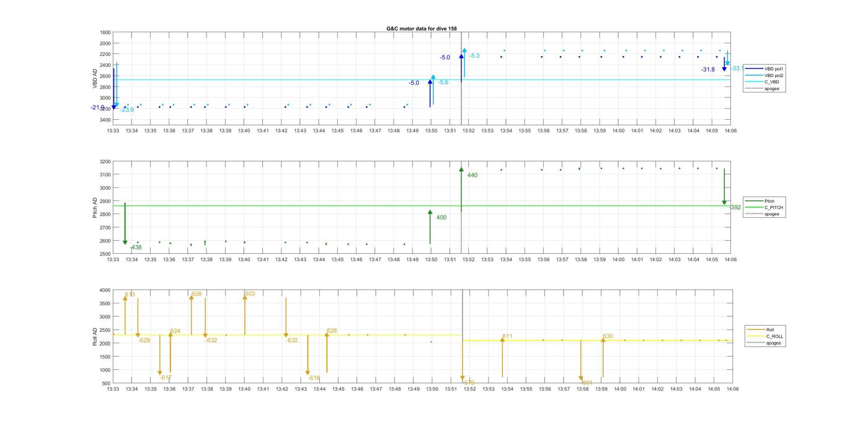Click the 624 roll annotation
This screenshot has height=430, width=868.
click(x=175, y=331)
